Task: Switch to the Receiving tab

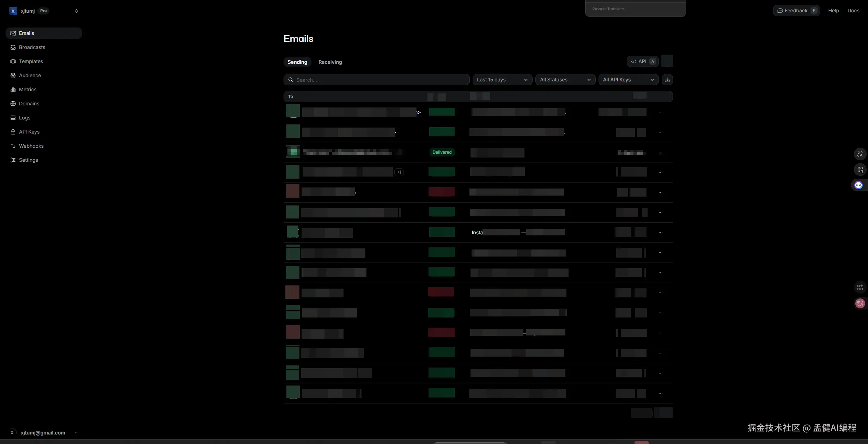Action: pos(330,62)
